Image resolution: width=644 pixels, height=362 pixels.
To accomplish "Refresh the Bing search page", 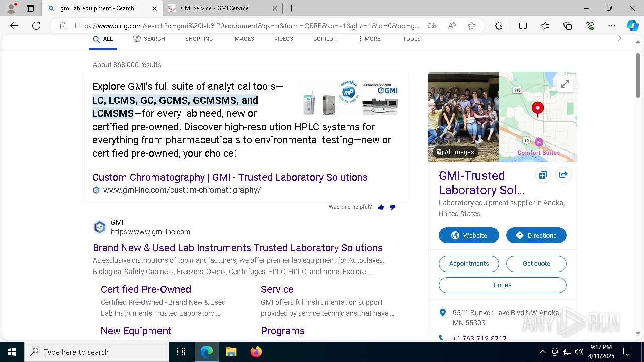I will 36,26.
